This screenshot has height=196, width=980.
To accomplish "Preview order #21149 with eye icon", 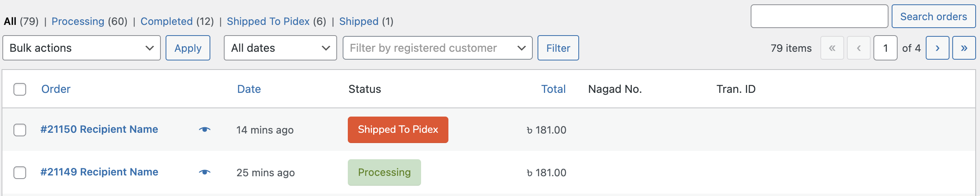I will [204, 172].
